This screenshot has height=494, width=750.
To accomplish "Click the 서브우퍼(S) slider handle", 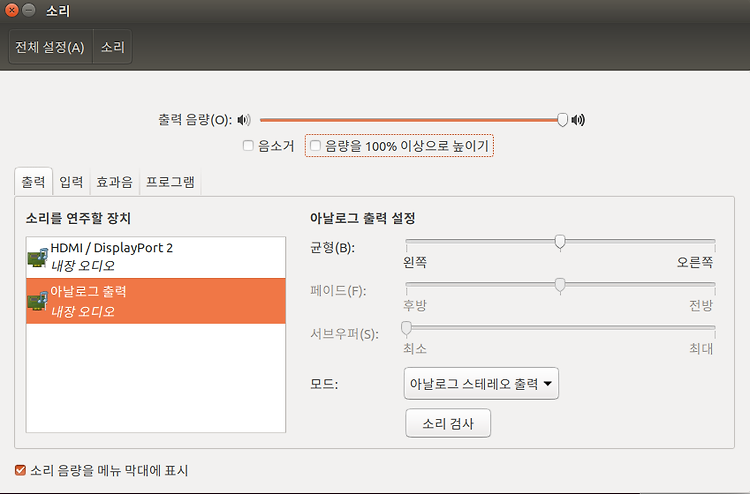I will click(x=406, y=328).
